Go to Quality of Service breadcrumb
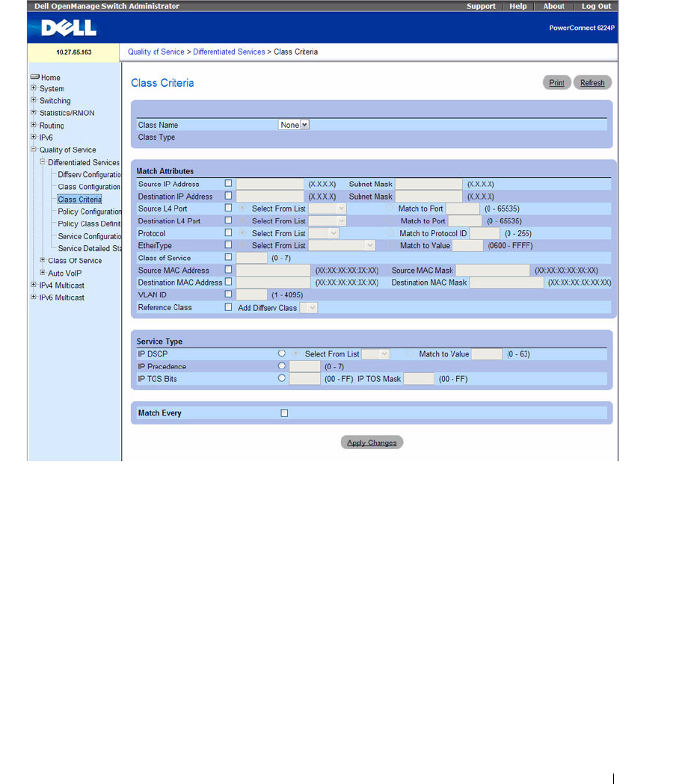This screenshot has height=784, width=673. [x=156, y=52]
